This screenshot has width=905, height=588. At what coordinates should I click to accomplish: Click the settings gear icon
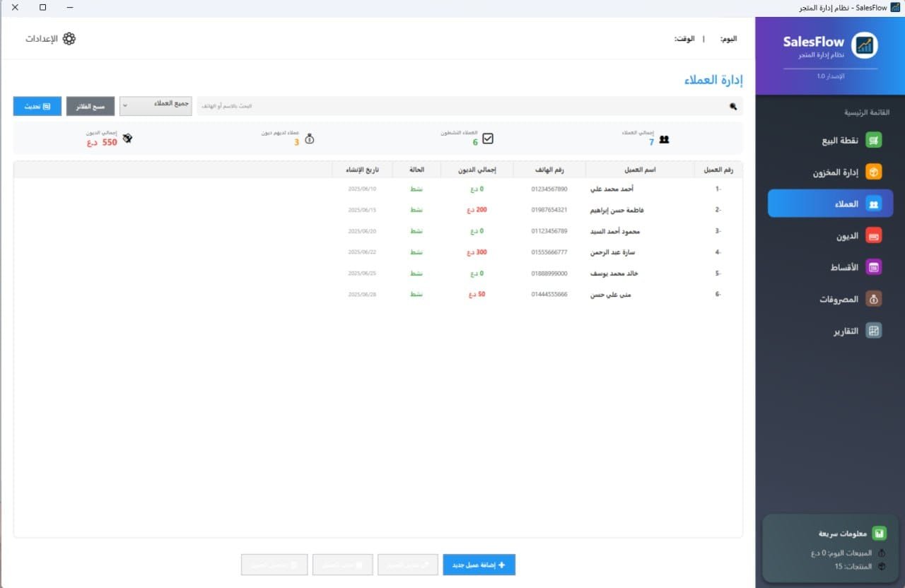tap(69, 39)
